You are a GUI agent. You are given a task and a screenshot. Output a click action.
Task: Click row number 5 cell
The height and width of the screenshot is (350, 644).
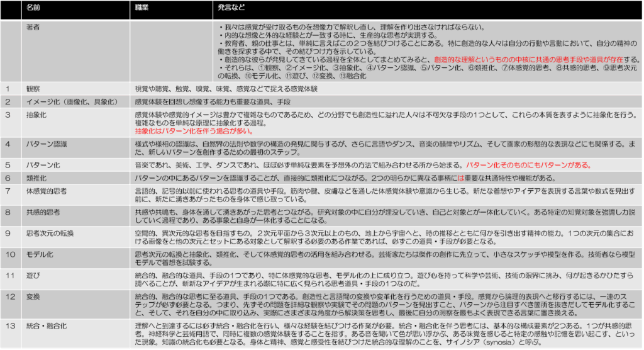(x=8, y=166)
